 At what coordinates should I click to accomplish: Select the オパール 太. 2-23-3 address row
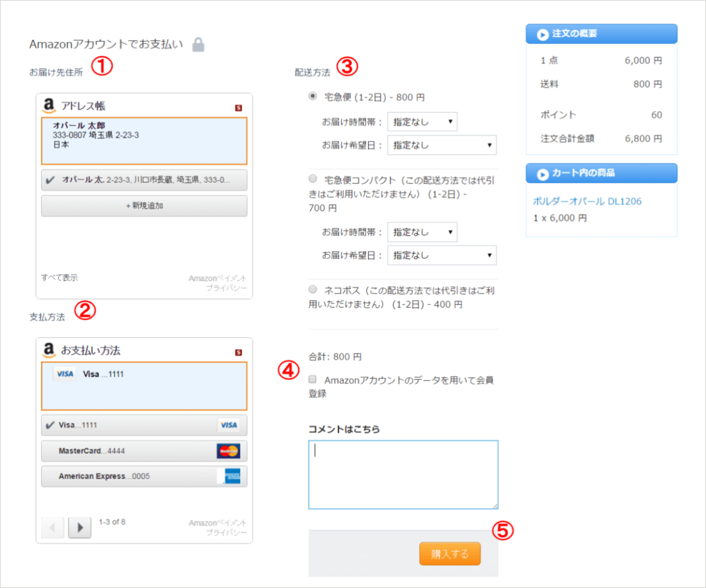point(144,180)
